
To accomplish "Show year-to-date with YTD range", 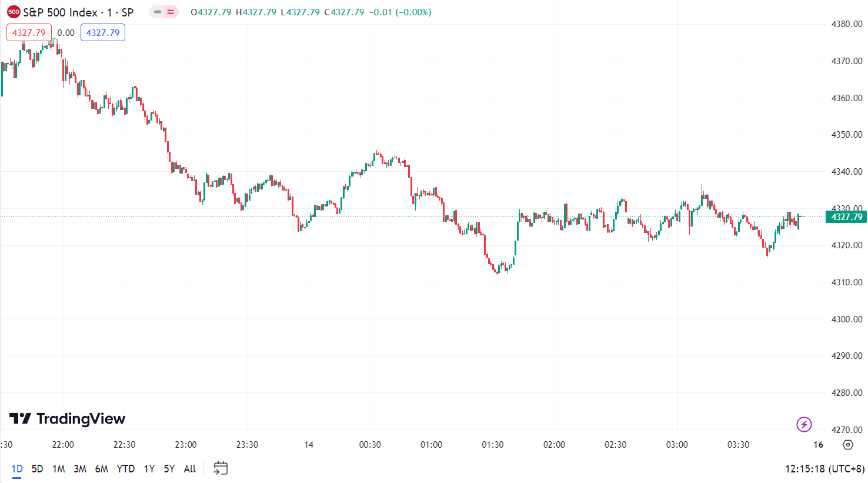I will tap(125, 469).
